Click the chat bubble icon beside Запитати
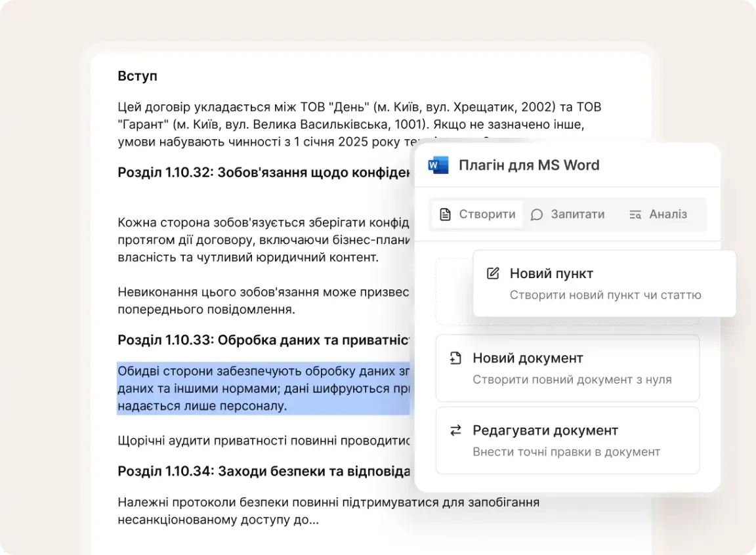Image resolution: width=756 pixels, height=555 pixels. pyautogui.click(x=537, y=215)
